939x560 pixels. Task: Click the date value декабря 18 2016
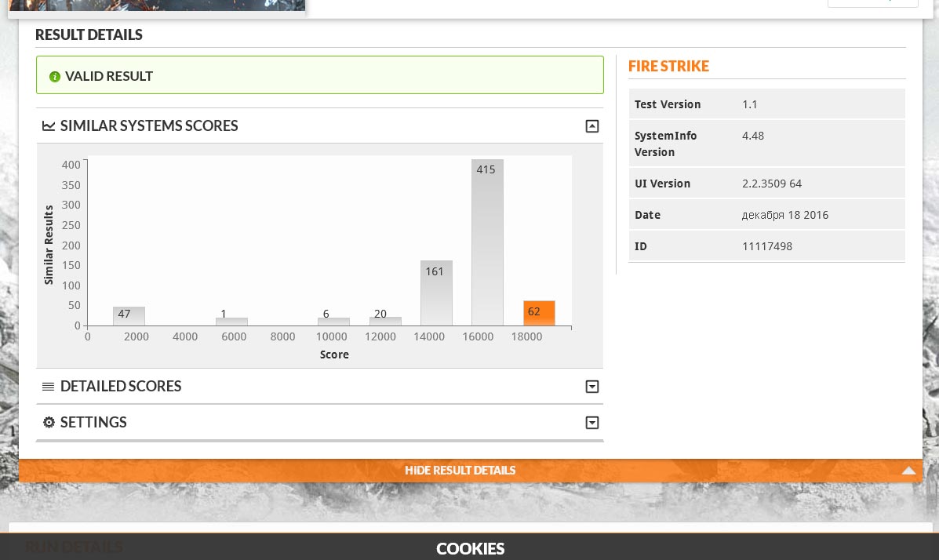pos(785,215)
